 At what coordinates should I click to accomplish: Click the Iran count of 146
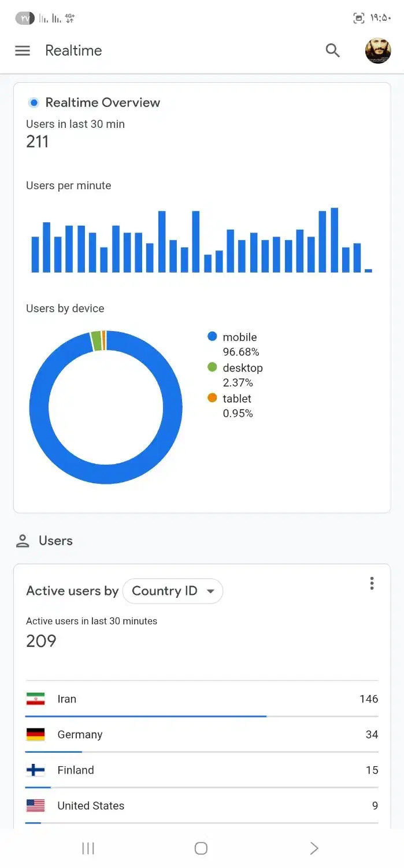pos(369,699)
